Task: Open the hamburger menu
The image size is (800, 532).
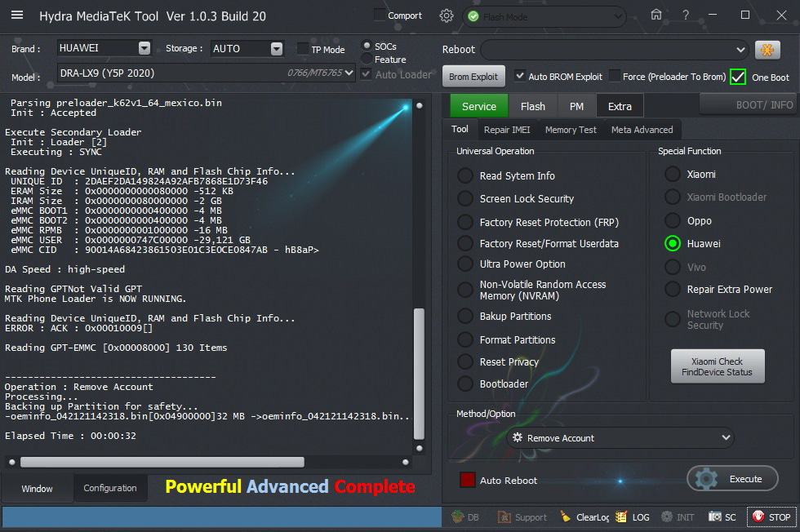Action: pos(17,15)
